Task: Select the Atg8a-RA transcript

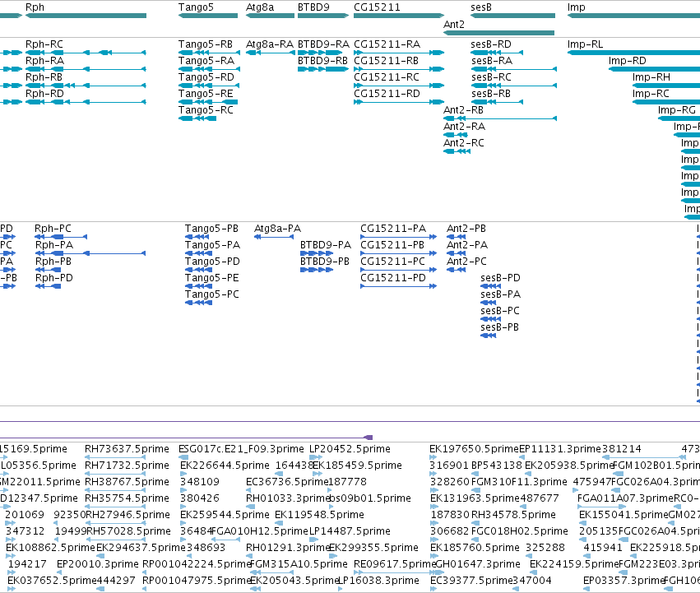Action: pos(270,53)
